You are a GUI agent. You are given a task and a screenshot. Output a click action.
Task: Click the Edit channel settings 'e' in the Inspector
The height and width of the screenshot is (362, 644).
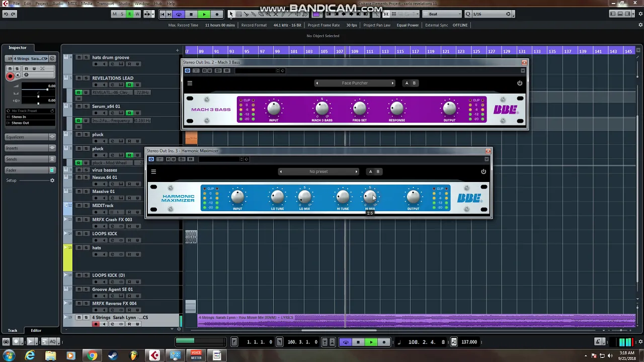click(x=52, y=58)
